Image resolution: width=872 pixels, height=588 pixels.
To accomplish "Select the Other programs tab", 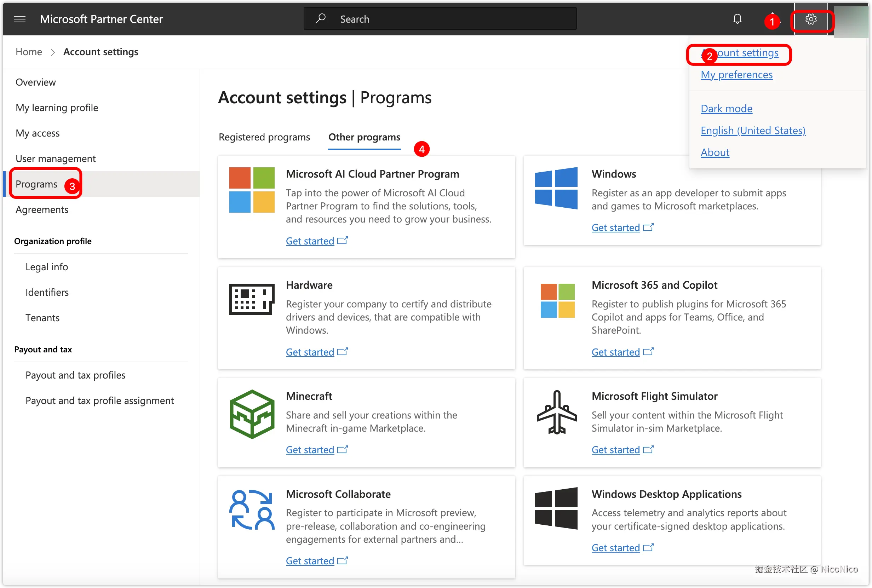I will (364, 137).
